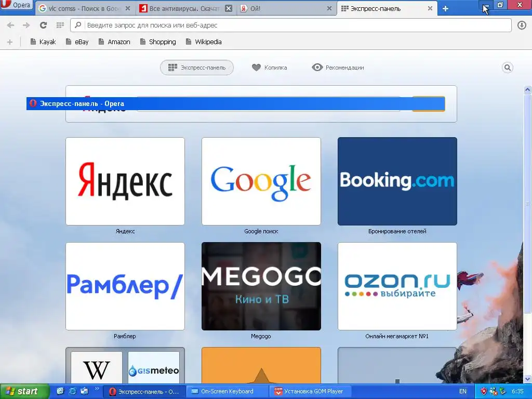Open the Gismeteo thumbnail in the folder tile

[x=154, y=368]
